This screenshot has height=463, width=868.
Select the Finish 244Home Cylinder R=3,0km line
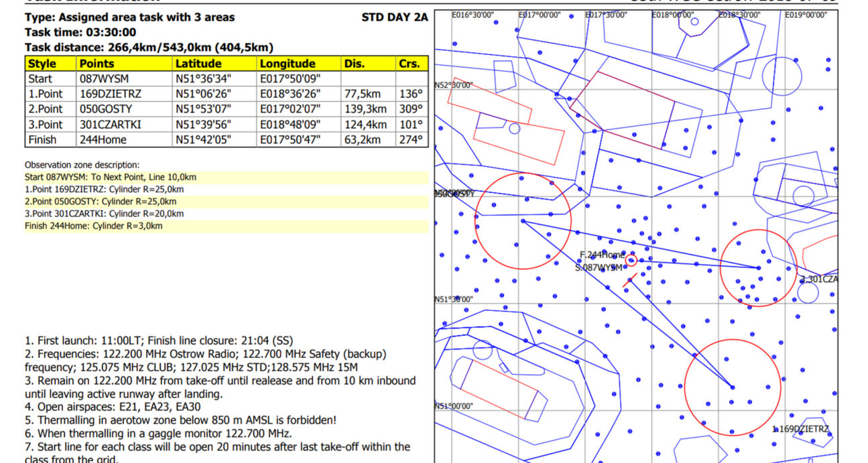point(93,226)
